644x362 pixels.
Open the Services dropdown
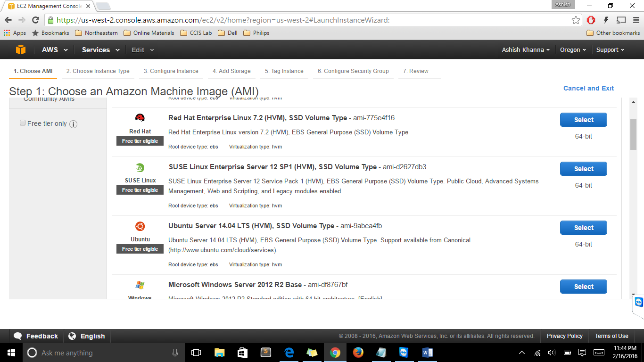(100, 49)
